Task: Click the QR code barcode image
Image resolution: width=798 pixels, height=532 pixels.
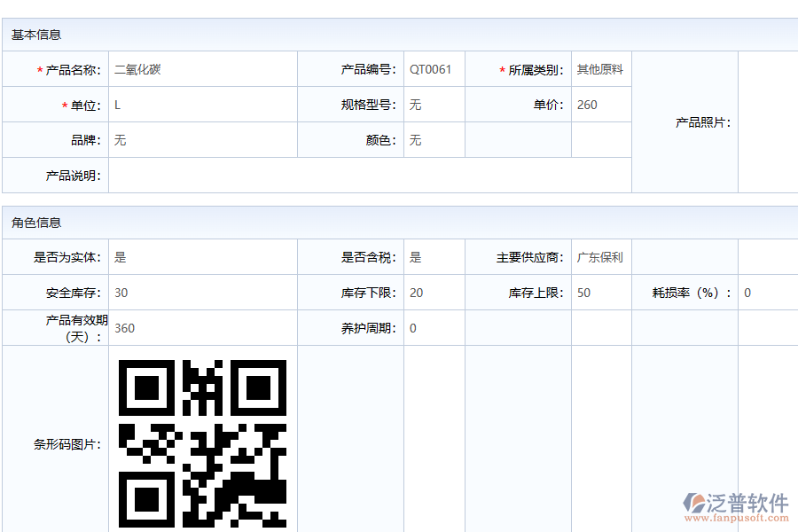Action: pos(202,443)
